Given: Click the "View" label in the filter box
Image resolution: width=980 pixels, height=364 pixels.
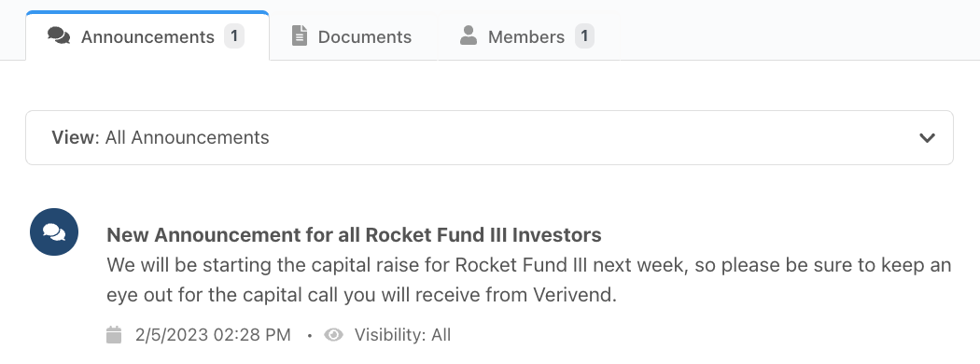Looking at the screenshot, I should [73, 137].
